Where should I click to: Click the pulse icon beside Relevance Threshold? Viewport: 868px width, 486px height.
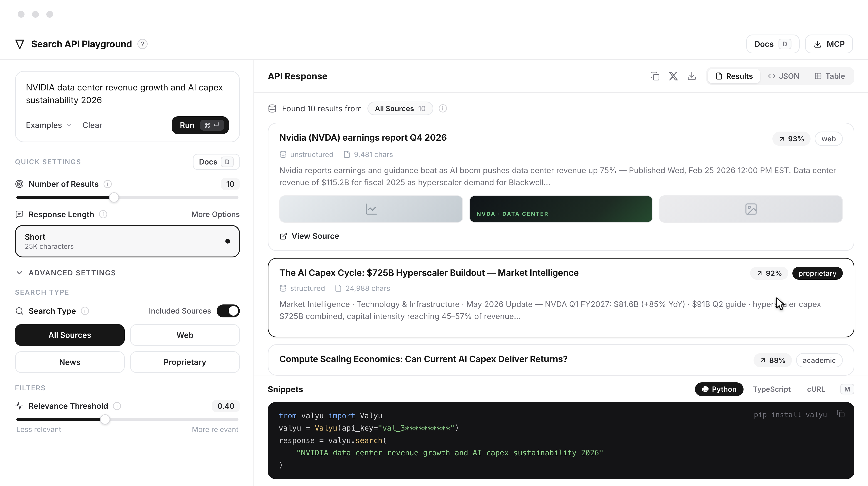click(x=20, y=406)
